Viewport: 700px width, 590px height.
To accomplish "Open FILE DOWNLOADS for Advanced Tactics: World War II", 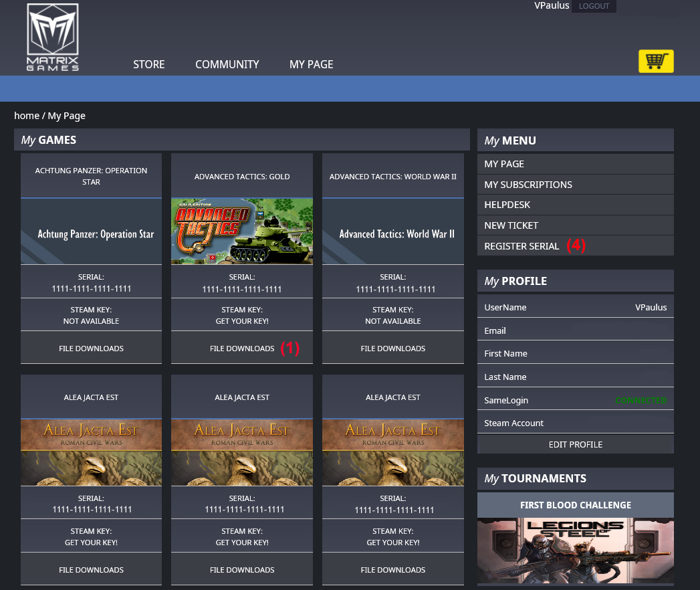I will pos(393,349).
